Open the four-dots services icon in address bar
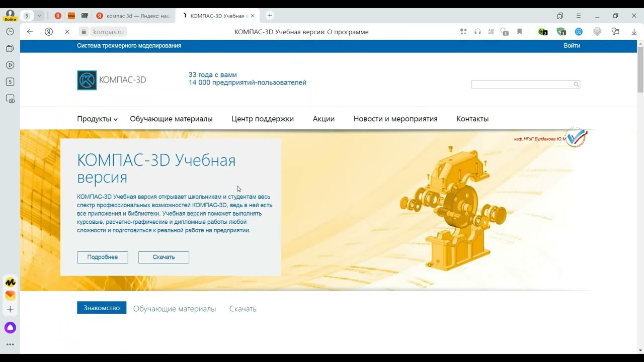Viewport: 644px width, 362px height. point(463,32)
